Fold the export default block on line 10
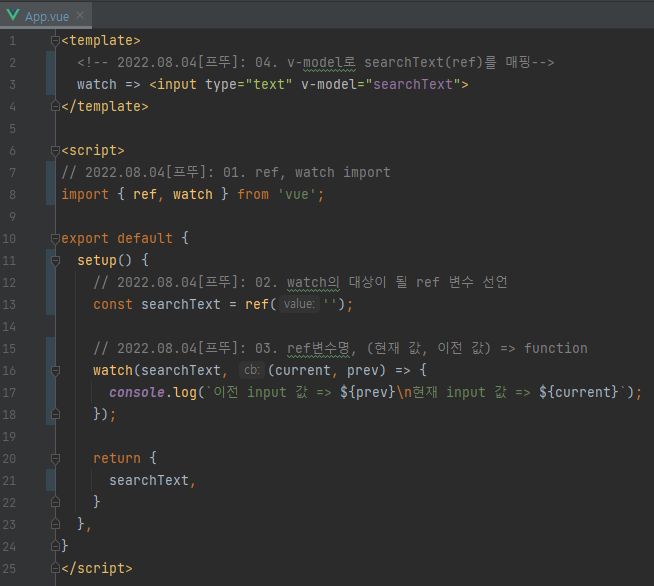This screenshot has width=654, height=586. (x=55, y=238)
